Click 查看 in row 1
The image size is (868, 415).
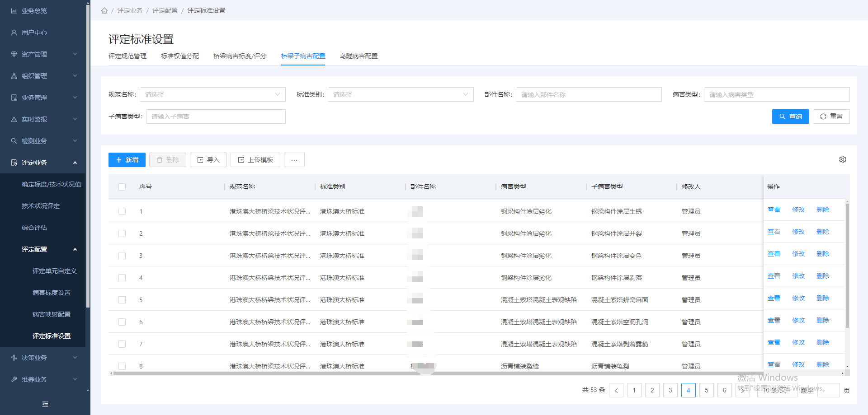tap(774, 210)
